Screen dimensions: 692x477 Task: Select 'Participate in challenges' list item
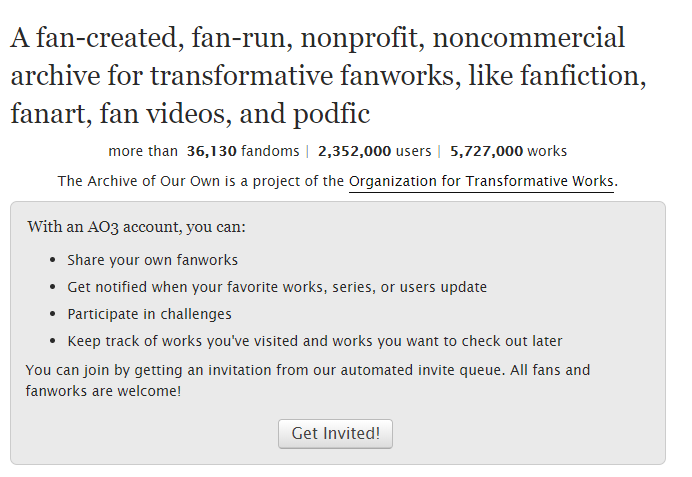[x=149, y=314]
